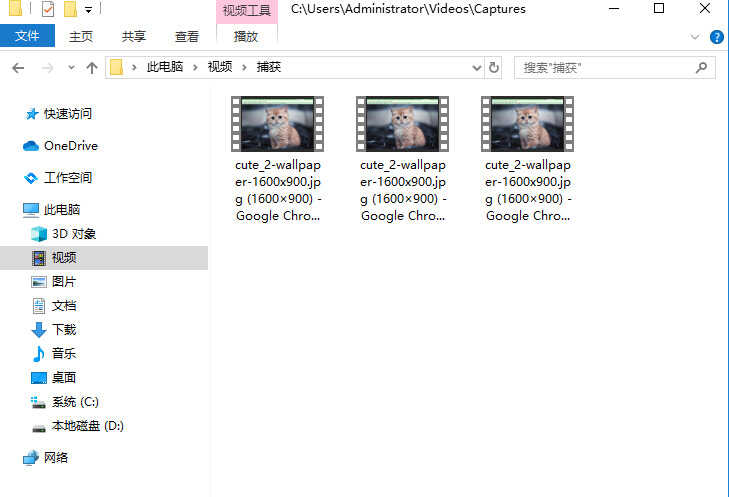Open the 文件 menu tab
Viewport: 729px width, 497px height.
(x=27, y=36)
